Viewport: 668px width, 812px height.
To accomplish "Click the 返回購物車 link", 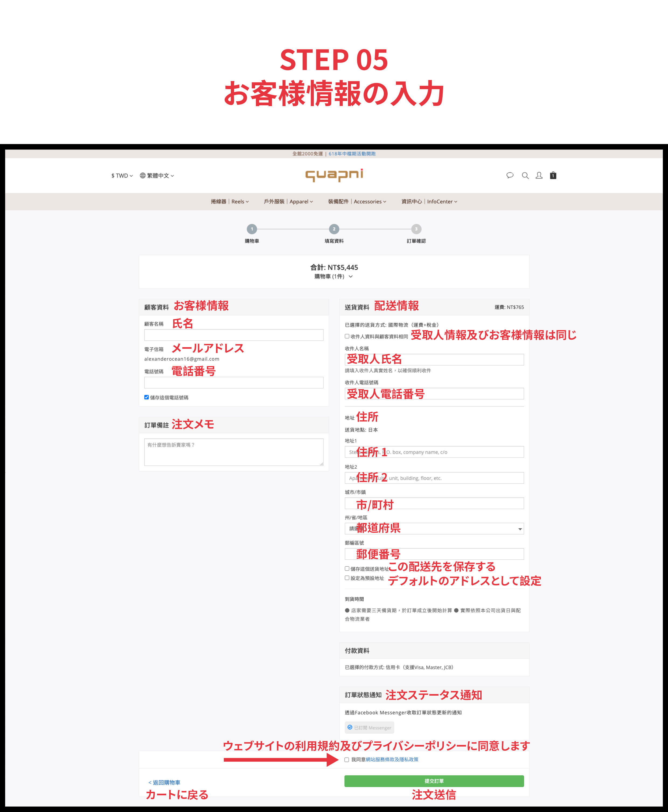I will pyautogui.click(x=164, y=782).
